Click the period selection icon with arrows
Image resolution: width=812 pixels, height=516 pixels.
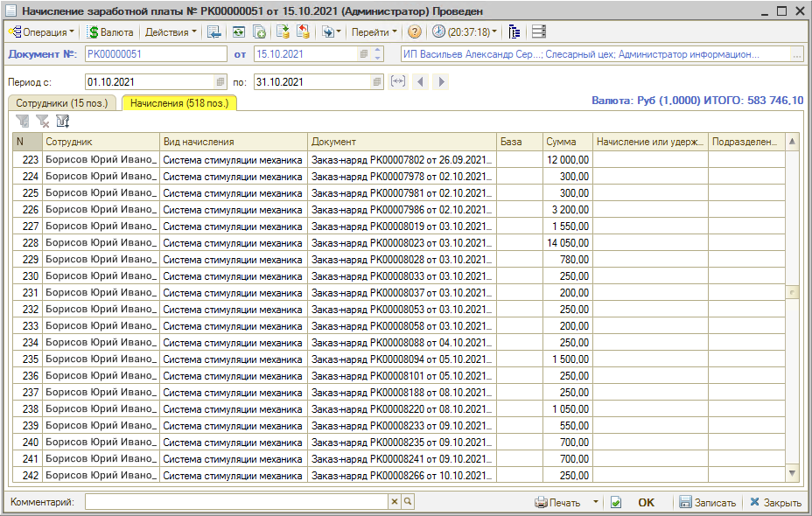tap(398, 81)
